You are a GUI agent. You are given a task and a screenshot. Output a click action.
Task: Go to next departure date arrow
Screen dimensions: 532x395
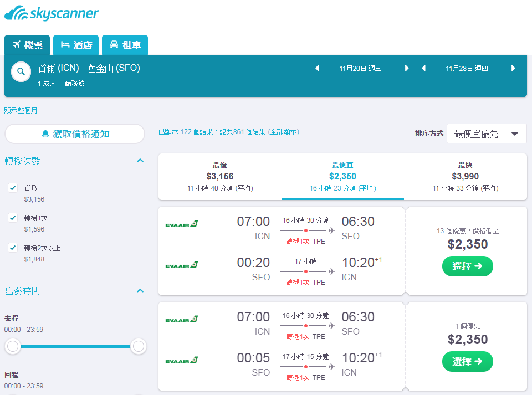pyautogui.click(x=406, y=69)
